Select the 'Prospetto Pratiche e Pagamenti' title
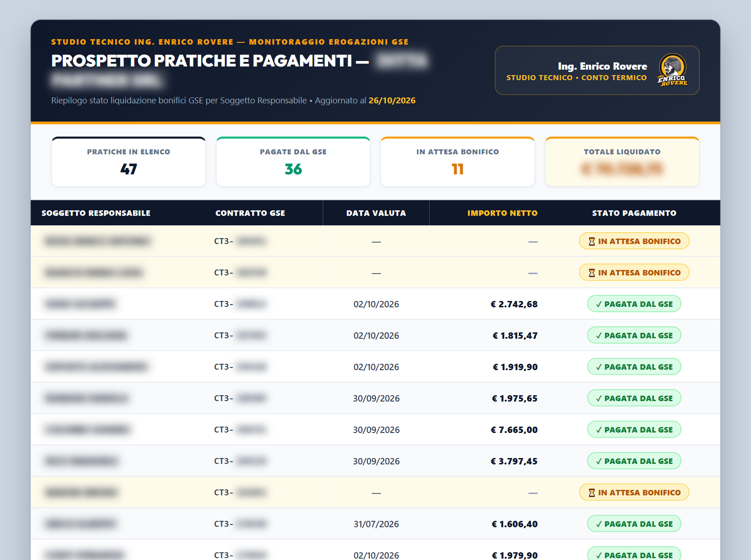This screenshot has width=751, height=560. [202, 61]
